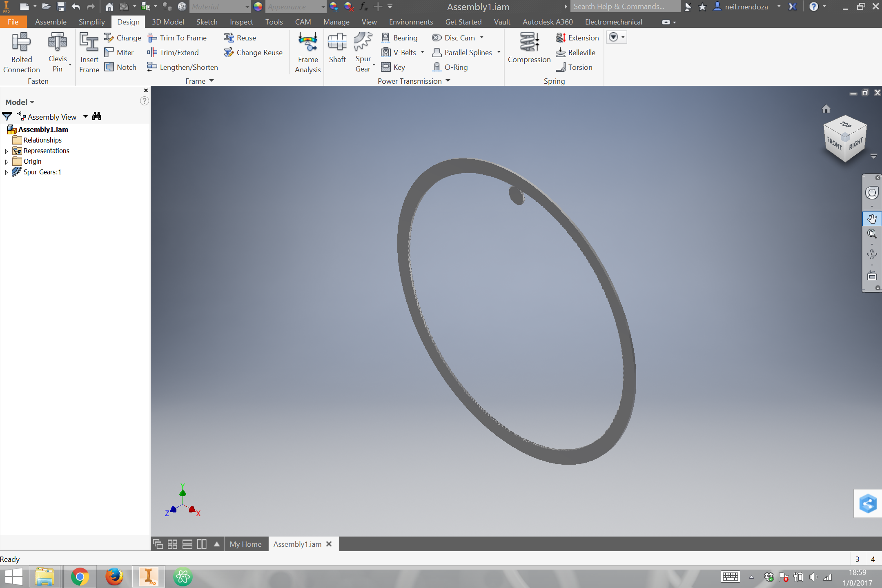Screen dimensions: 882x588
Task: Open the Parallel Splines dropdown arrow
Action: coord(499,52)
